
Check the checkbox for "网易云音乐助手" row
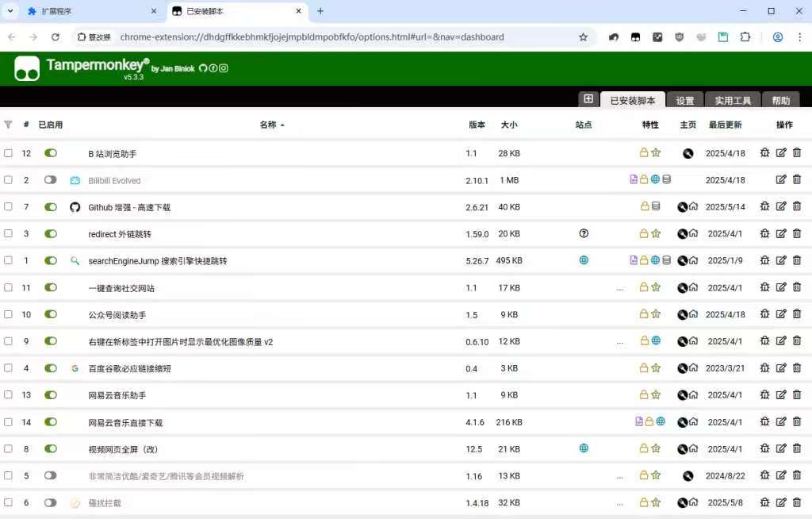pyautogui.click(x=9, y=394)
